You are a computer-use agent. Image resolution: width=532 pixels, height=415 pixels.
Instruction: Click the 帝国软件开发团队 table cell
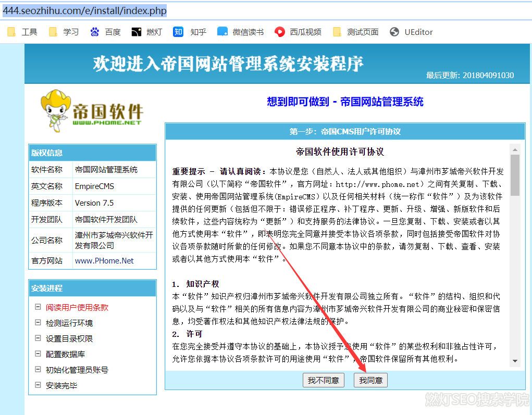114,219
